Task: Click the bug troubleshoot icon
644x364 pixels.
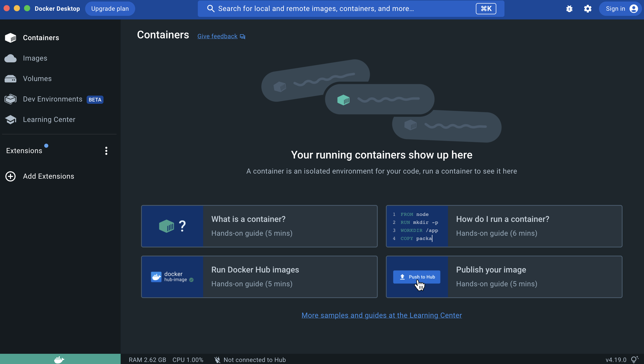Action: 569,9
